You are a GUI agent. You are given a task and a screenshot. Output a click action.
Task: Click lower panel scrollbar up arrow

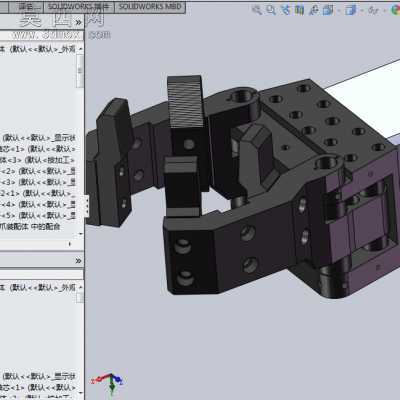(x=80, y=287)
